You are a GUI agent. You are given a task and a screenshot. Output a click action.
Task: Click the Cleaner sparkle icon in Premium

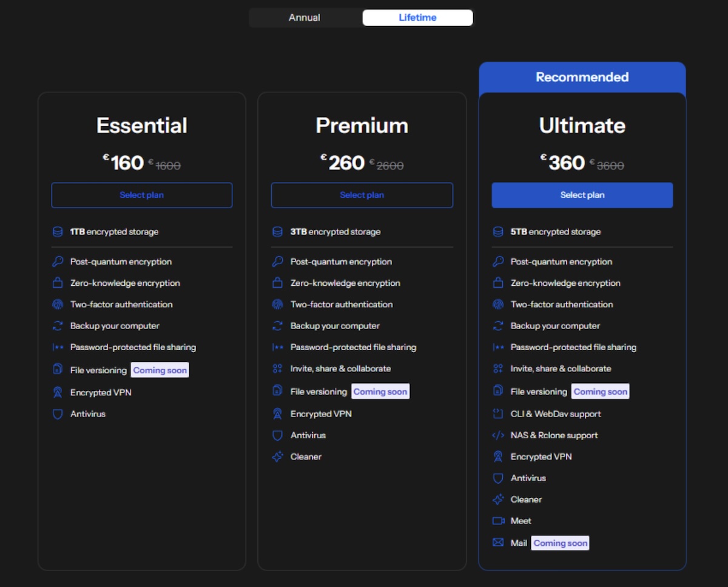click(x=278, y=457)
